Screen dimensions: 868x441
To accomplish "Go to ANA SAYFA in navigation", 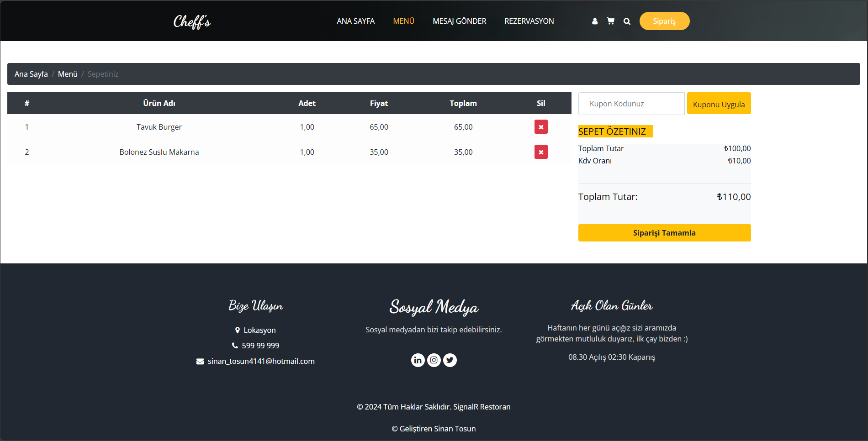I will (355, 21).
